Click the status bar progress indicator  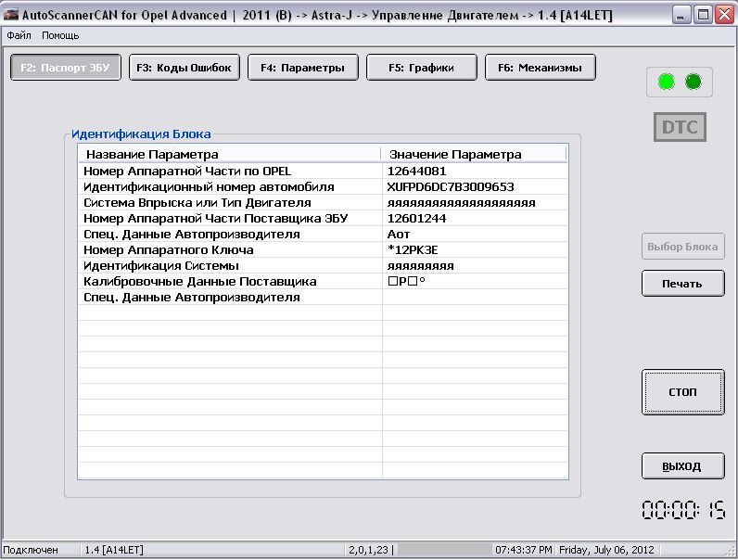point(444,550)
